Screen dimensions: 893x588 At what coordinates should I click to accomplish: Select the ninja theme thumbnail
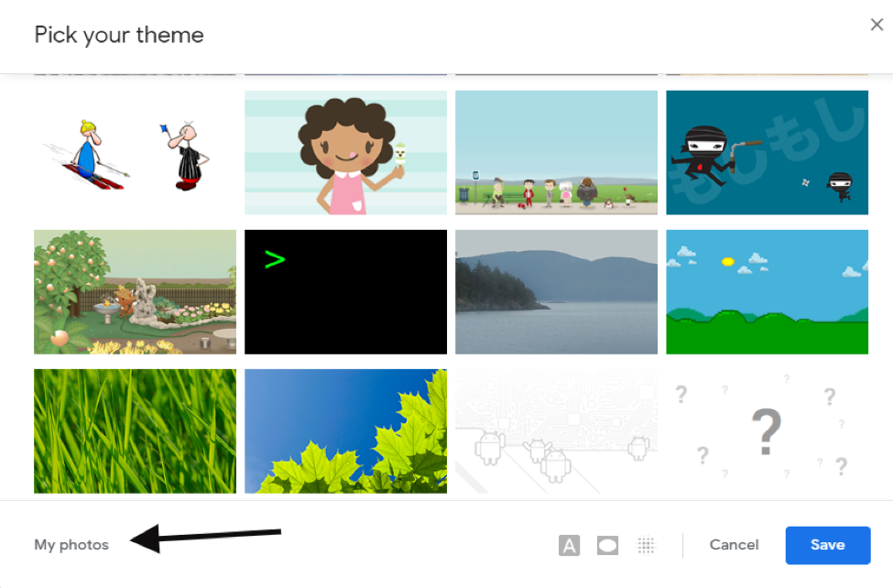[768, 153]
